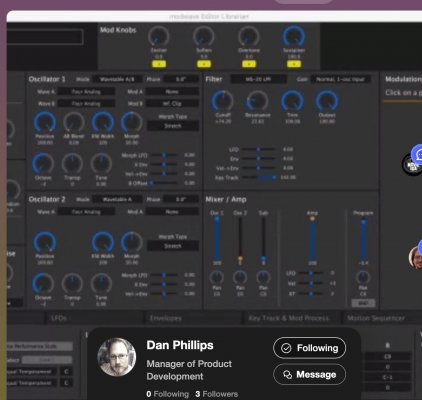Open Oscillator 1 Mode dropdown
Image resolution: width=422 pixels, height=400 pixels.
[117, 79]
